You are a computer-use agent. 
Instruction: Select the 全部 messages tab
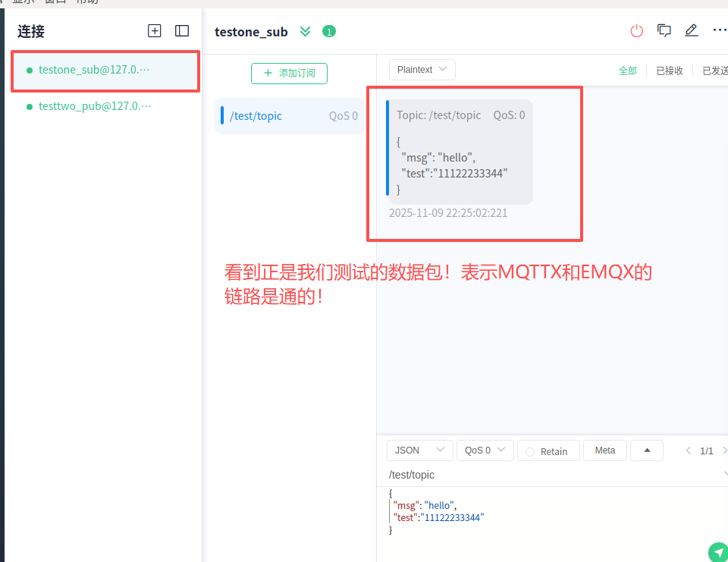tap(628, 71)
